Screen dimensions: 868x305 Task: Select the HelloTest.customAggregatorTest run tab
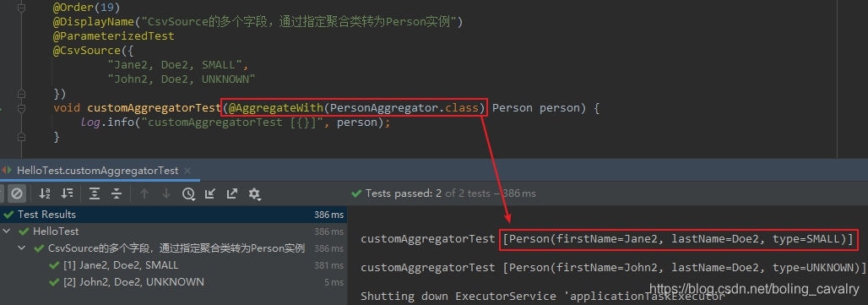pyautogui.click(x=97, y=171)
